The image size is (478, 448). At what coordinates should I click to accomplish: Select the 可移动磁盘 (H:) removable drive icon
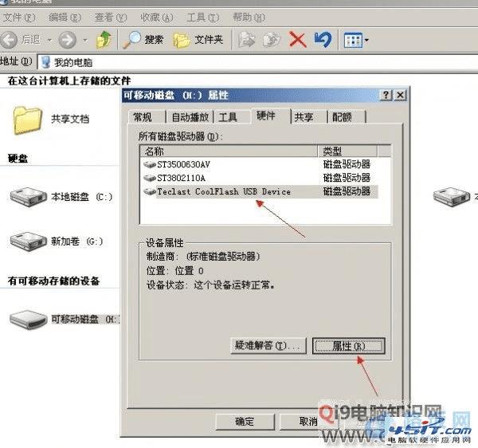pos(28,320)
